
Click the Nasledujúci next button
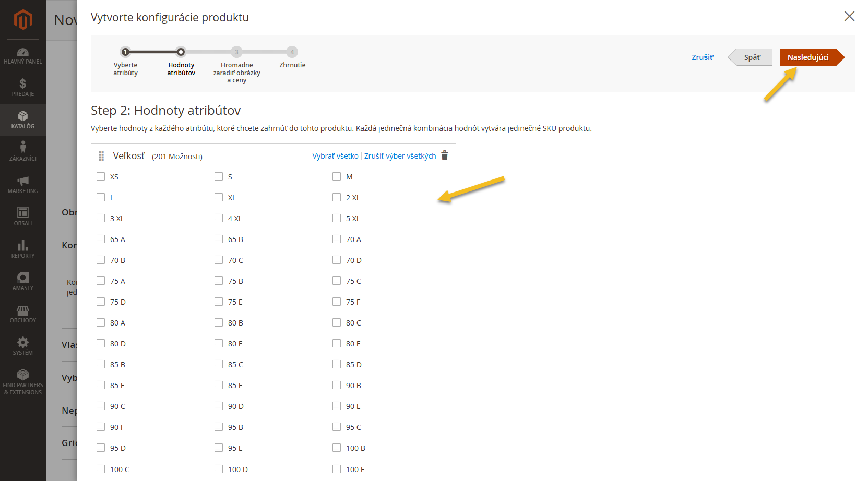click(808, 57)
